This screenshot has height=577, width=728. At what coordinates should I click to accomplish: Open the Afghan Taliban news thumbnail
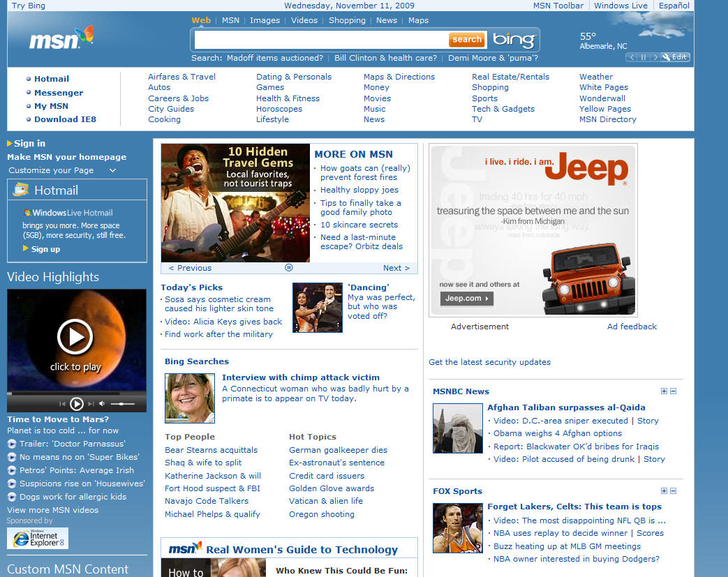click(x=458, y=428)
